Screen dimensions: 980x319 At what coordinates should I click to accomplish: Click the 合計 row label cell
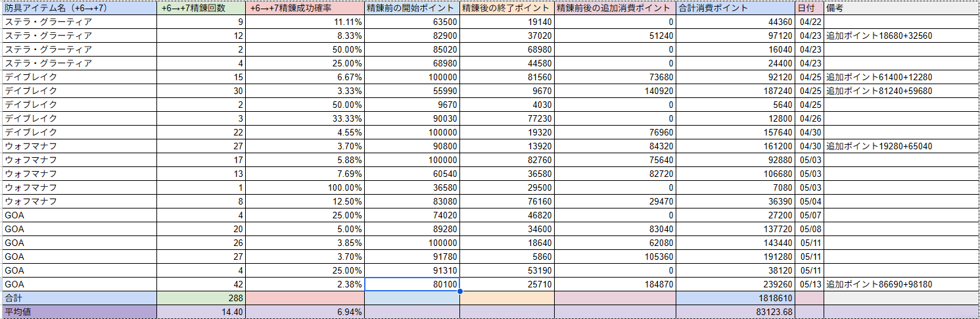(x=79, y=298)
